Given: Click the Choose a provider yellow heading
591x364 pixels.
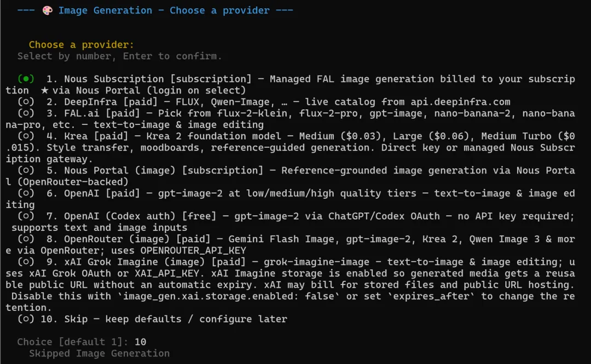Looking at the screenshot, I should pyautogui.click(x=81, y=45).
